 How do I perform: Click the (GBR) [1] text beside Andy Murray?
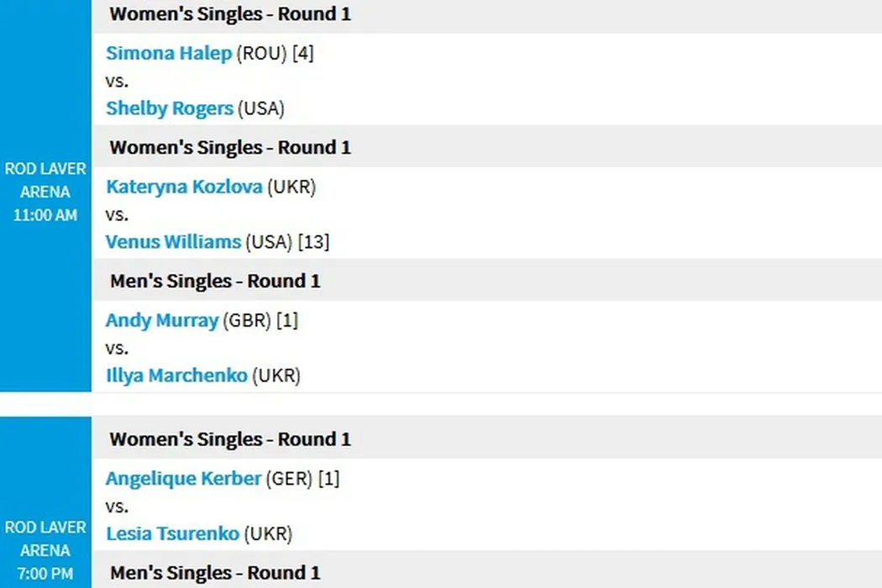click(x=260, y=320)
